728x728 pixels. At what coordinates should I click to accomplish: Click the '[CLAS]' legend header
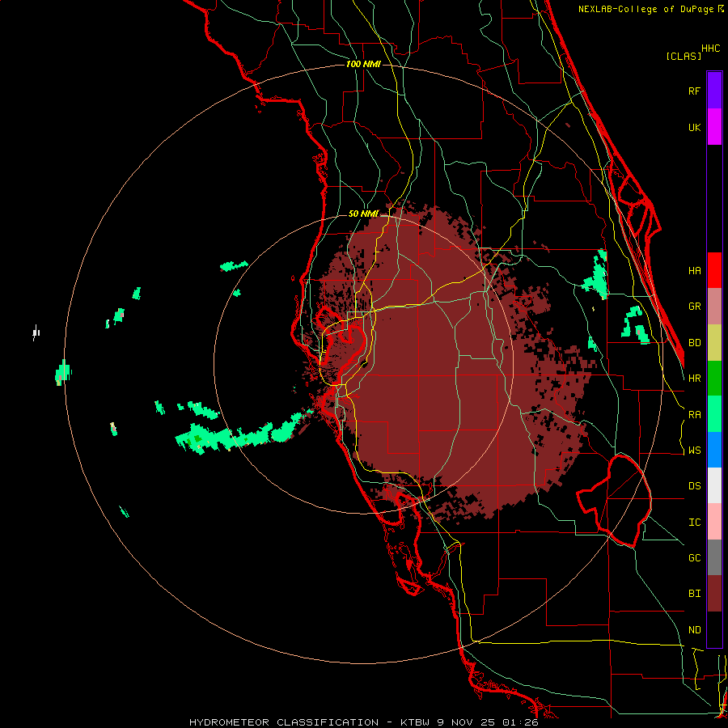point(684,56)
